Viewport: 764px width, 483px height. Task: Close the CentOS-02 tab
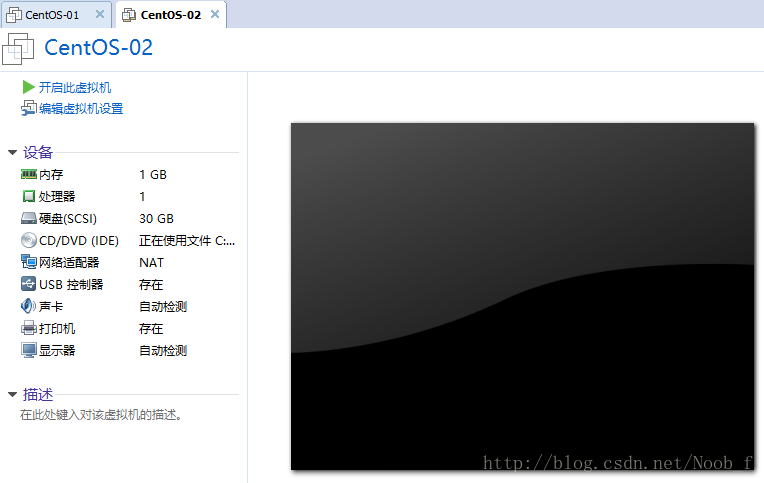pos(215,14)
